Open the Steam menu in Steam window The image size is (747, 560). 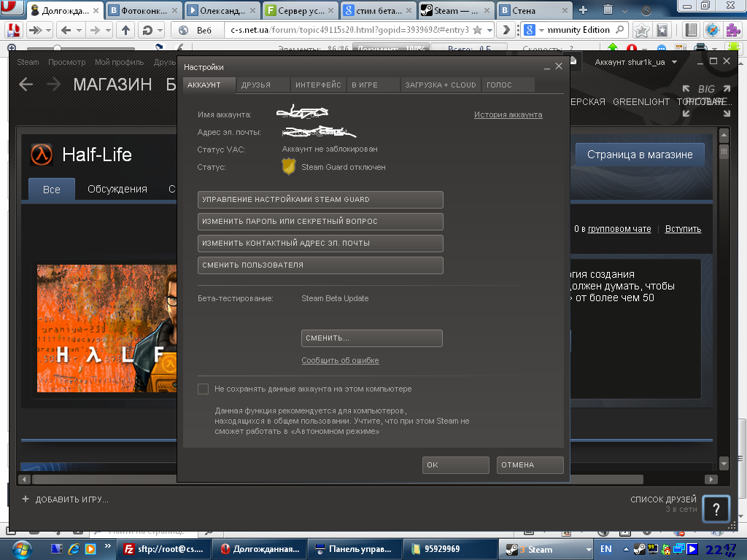tap(28, 63)
